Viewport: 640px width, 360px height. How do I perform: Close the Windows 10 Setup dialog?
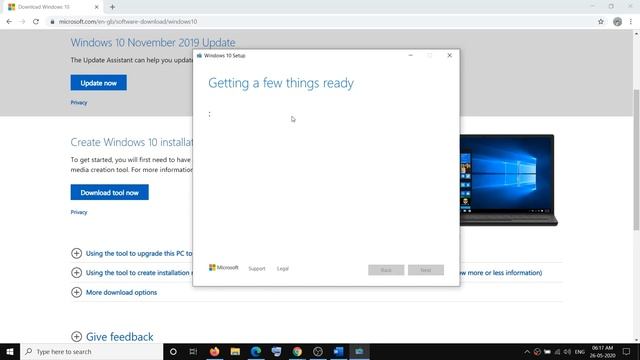click(x=449, y=55)
